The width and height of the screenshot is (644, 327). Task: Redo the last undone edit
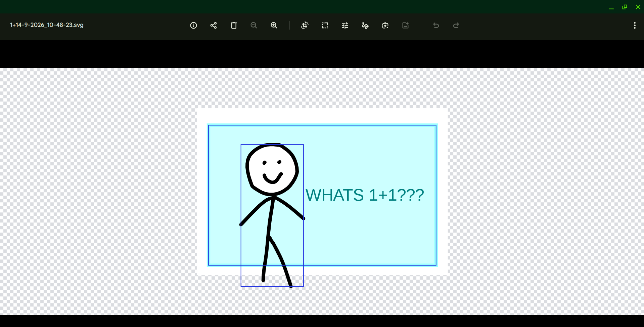tap(456, 26)
